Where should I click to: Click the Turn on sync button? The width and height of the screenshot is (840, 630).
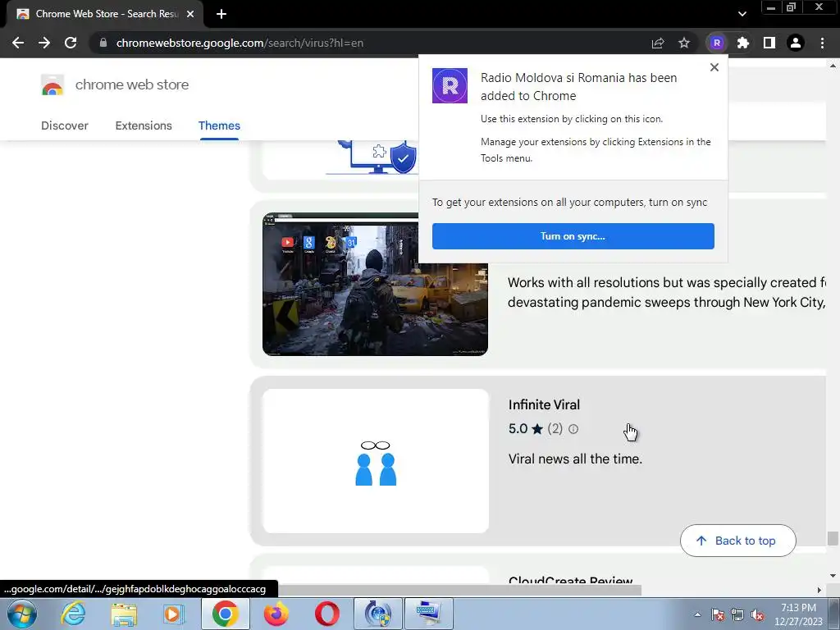pos(573,236)
